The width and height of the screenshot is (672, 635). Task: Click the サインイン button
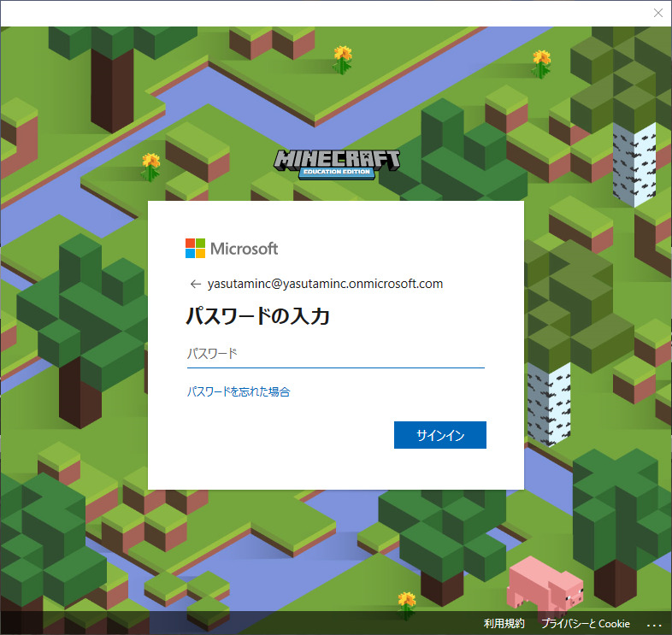tap(440, 435)
